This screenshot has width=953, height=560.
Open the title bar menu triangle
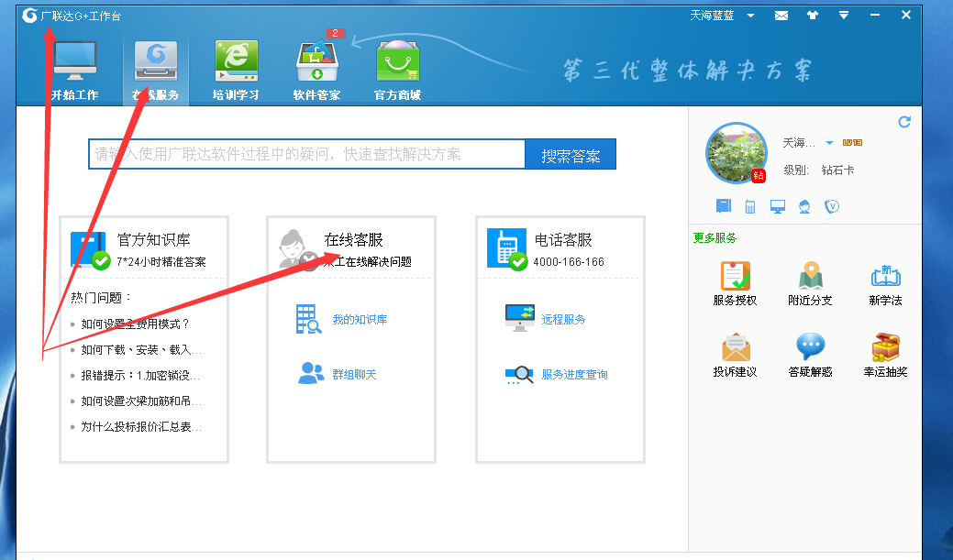(844, 16)
